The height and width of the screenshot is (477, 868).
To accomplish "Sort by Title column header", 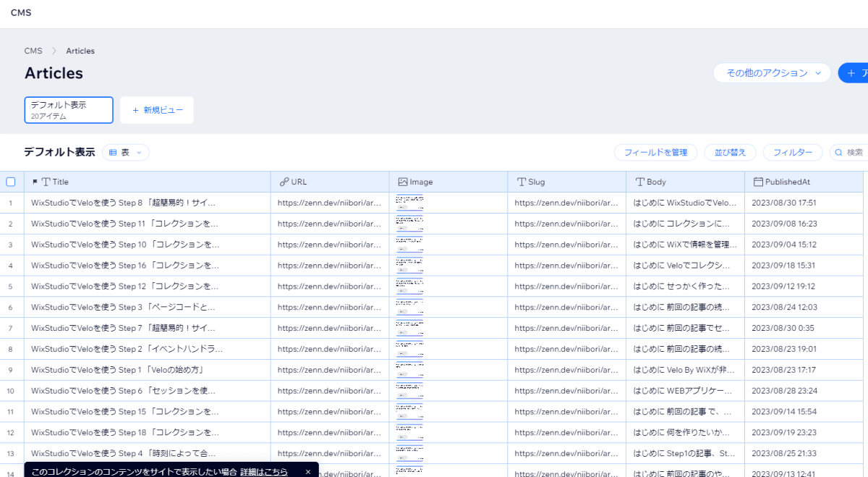I will 148,182.
